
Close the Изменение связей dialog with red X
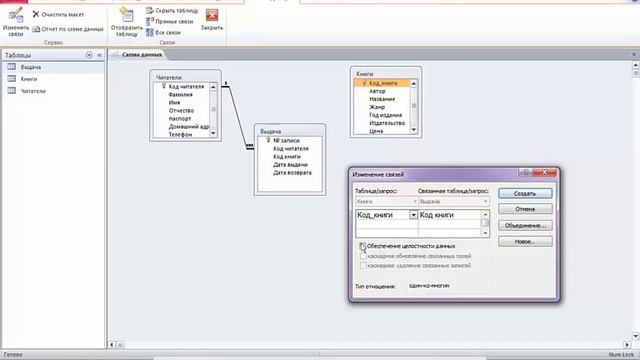point(545,173)
